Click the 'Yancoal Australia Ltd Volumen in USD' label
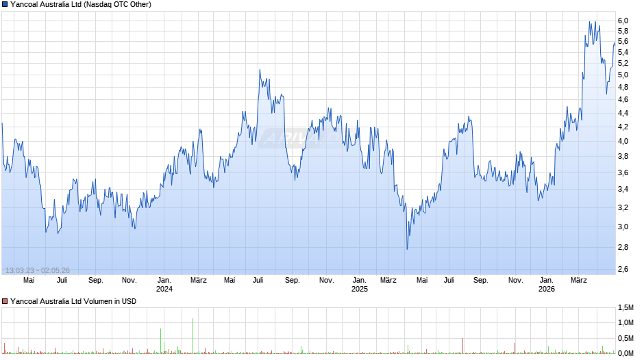644x360 pixels. (x=73, y=301)
